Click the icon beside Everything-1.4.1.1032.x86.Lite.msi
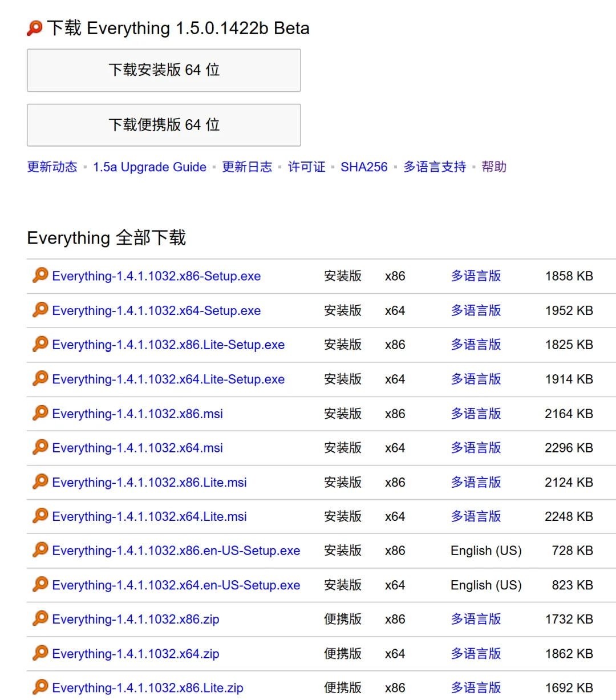Viewport: 616px width, 700px height. (x=40, y=481)
